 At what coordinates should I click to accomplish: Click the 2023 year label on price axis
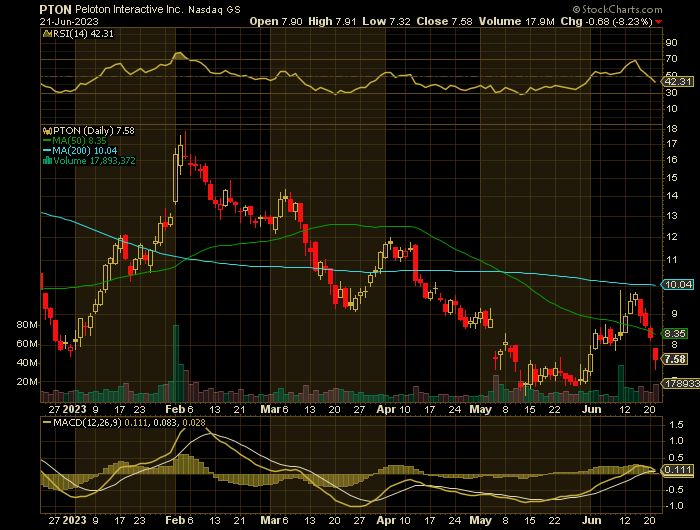tap(75, 409)
